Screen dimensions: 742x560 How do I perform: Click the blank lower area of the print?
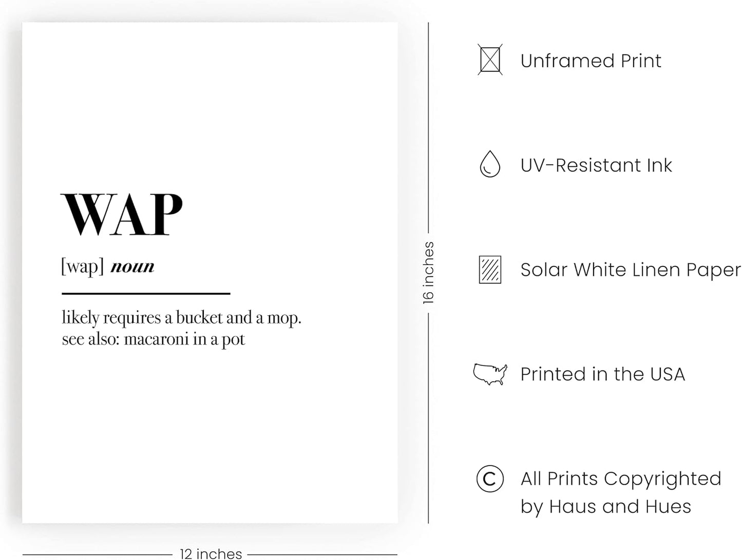click(x=210, y=436)
